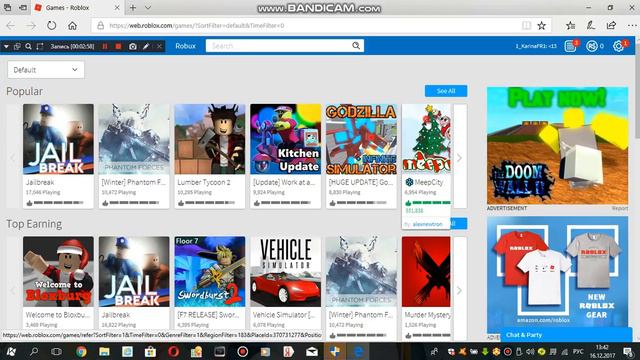Add this page to favorites
Image resolution: width=640 pixels, height=360 pixels.
point(542,26)
